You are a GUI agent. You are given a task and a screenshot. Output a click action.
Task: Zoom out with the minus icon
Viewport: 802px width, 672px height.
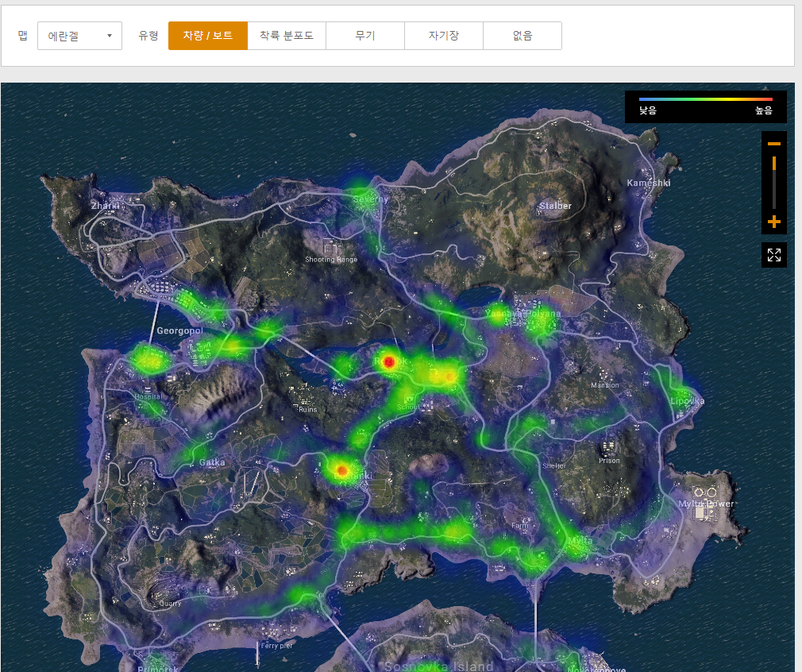pos(774,144)
